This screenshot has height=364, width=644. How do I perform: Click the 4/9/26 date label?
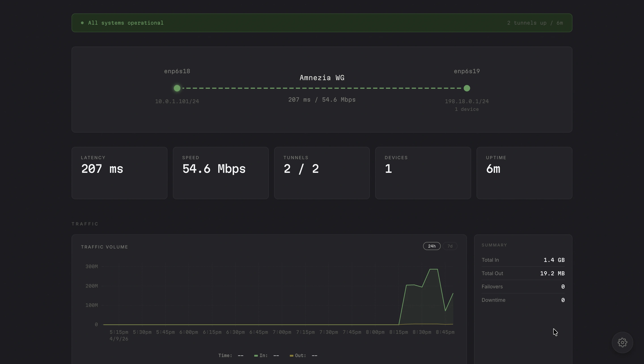[119, 339]
